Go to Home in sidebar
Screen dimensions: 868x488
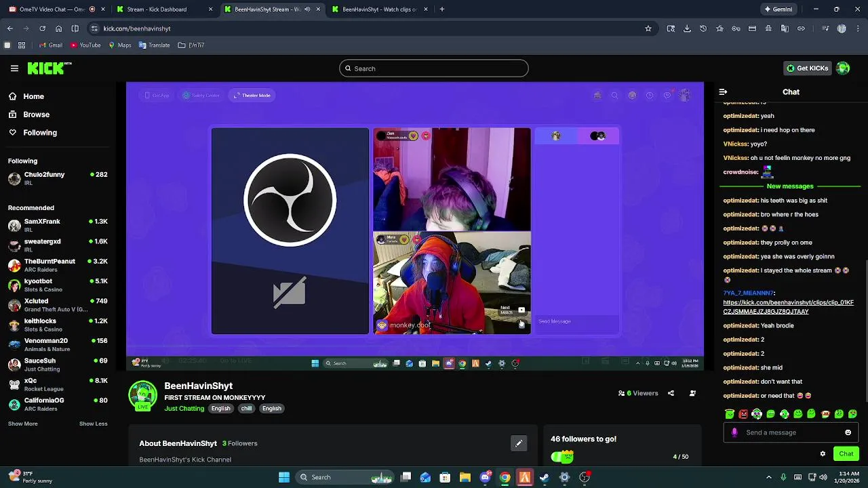(x=26, y=96)
